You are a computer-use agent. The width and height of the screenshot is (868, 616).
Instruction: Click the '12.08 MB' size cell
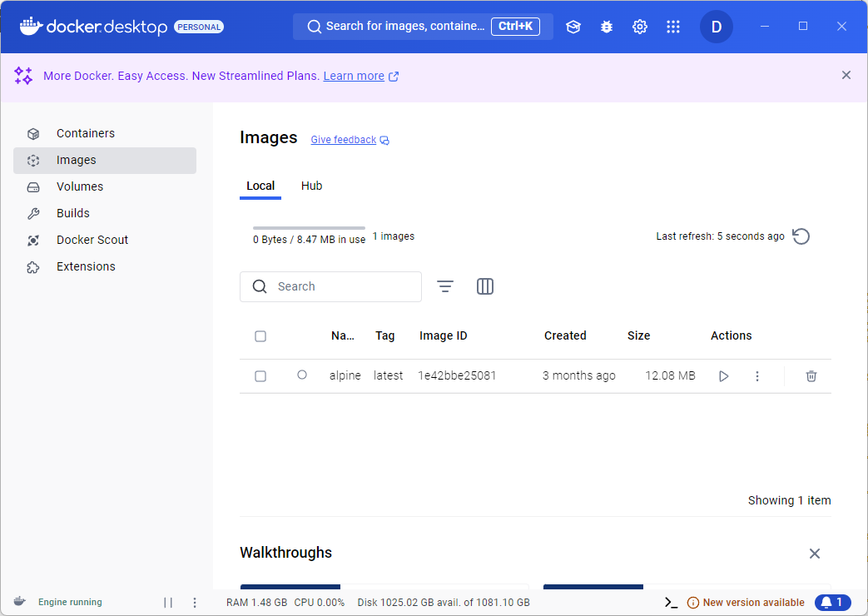pos(670,375)
